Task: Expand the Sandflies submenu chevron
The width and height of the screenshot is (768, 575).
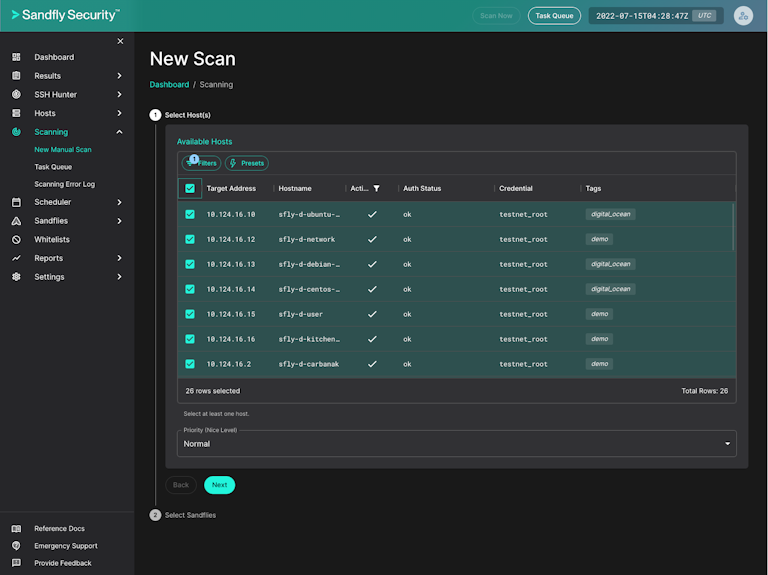Action: tap(120, 221)
